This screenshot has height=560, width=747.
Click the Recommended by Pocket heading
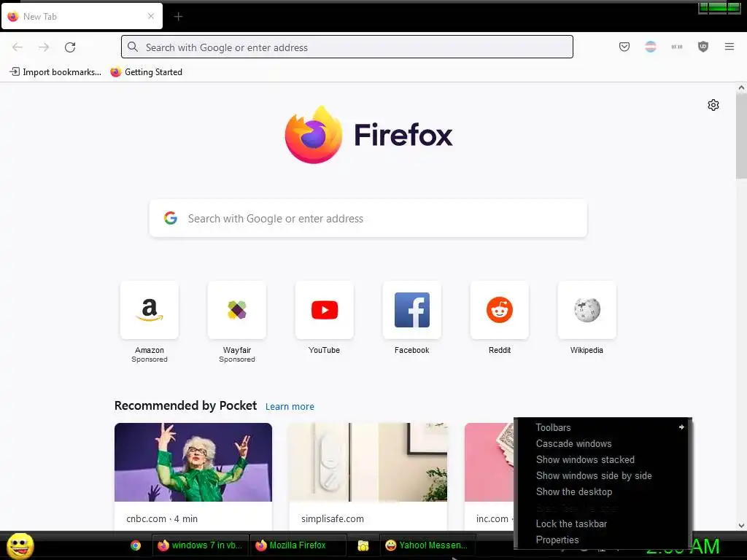(185, 405)
